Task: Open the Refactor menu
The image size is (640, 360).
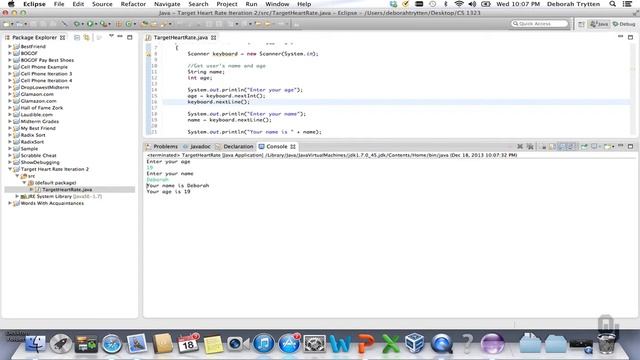Action: tap(133, 4)
